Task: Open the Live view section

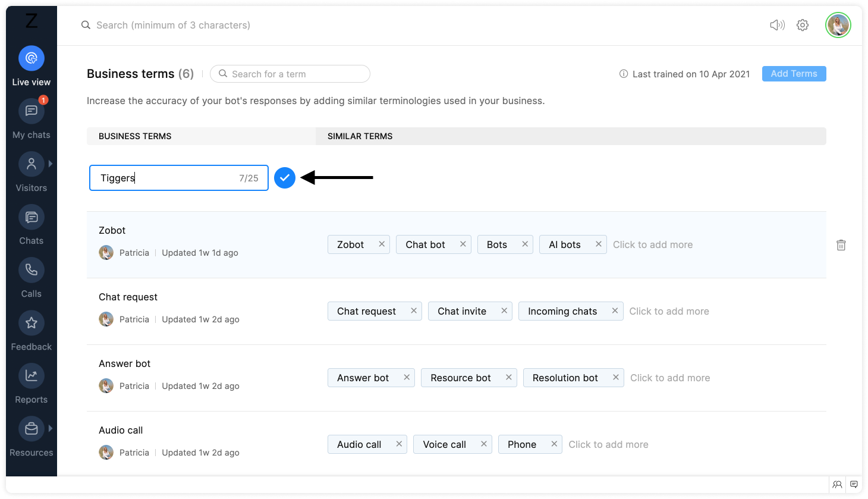Action: 32,58
